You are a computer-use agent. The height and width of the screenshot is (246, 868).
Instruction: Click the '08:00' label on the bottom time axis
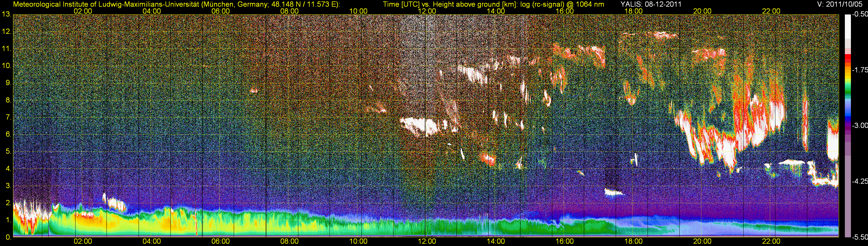289,242
